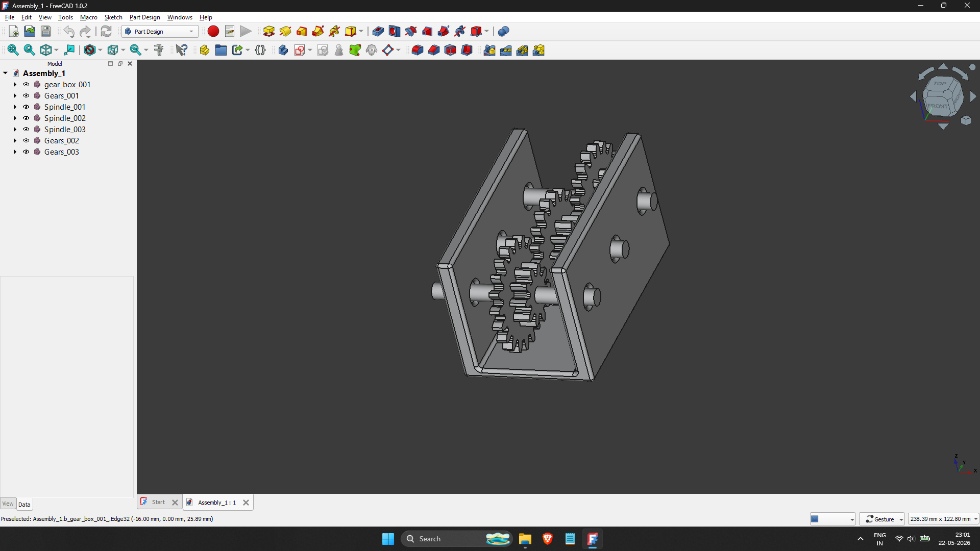Toggle visibility of Gears_002
Screen dimensions: 980x551
click(26, 141)
